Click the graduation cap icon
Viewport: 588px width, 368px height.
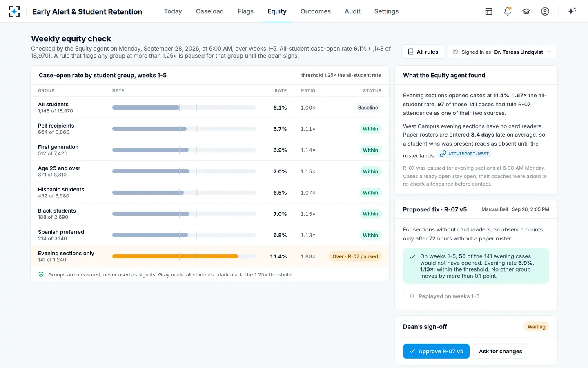point(526,11)
